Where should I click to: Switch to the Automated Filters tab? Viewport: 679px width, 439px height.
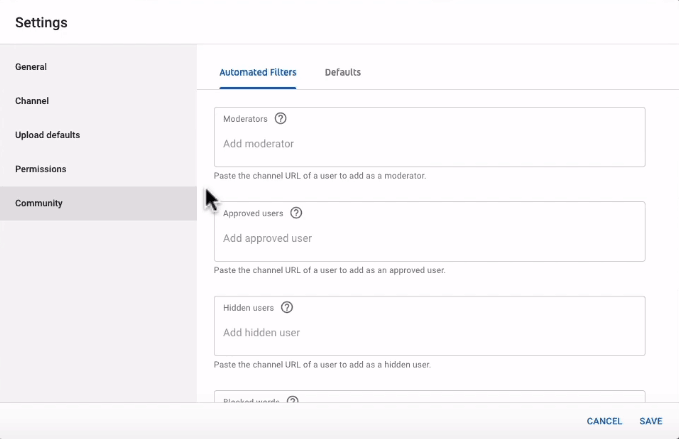point(258,72)
